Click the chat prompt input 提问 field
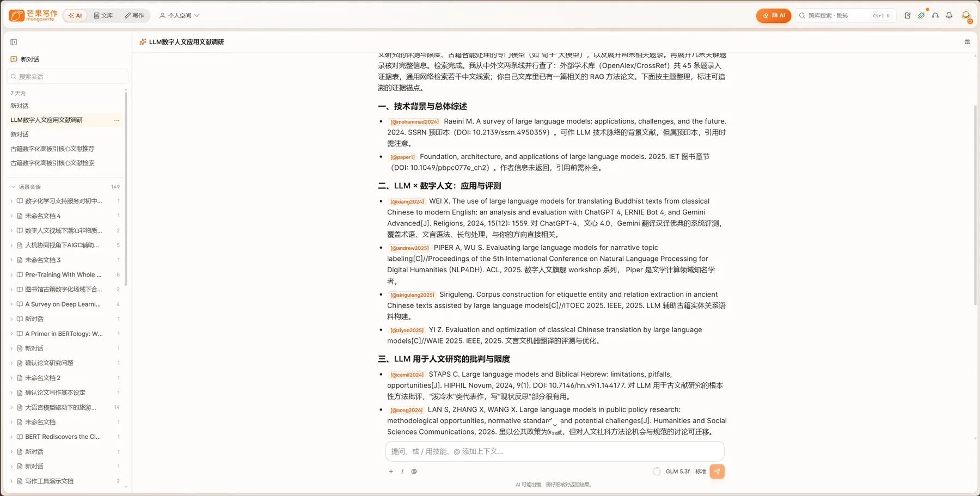 click(554, 451)
